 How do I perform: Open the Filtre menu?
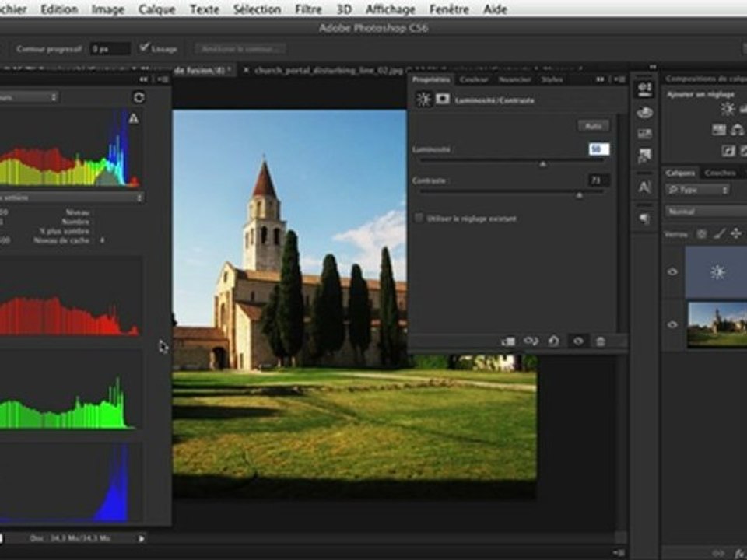(x=308, y=9)
